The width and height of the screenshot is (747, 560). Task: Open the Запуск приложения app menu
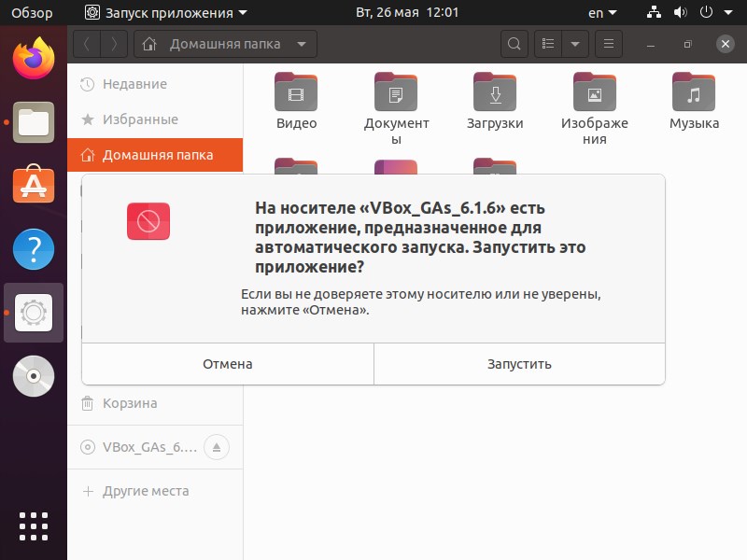[166, 13]
